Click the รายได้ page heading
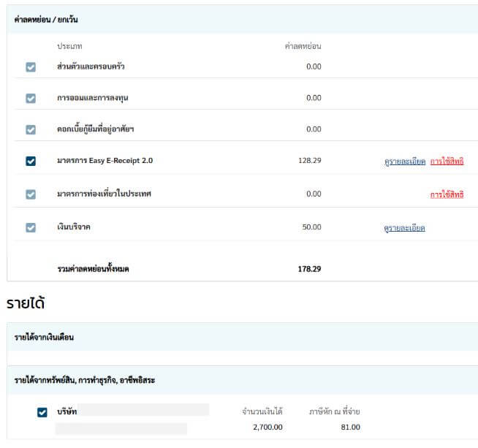 (x=26, y=303)
